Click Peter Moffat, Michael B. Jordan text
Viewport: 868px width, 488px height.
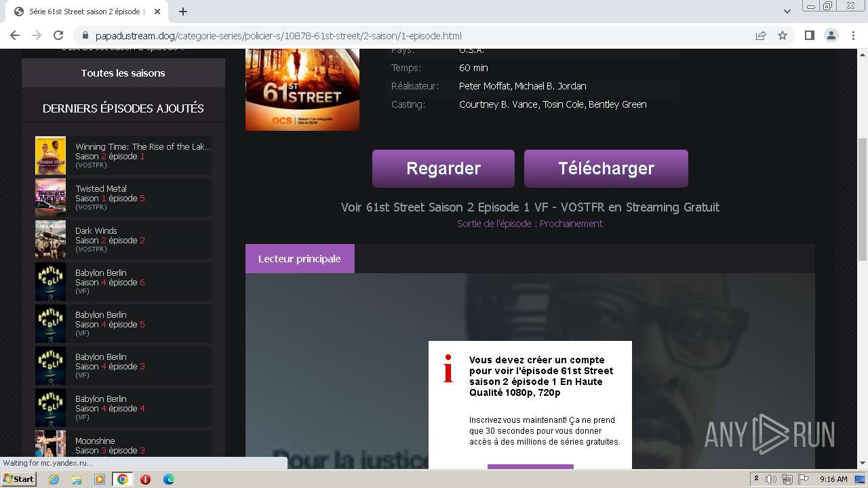pos(523,86)
